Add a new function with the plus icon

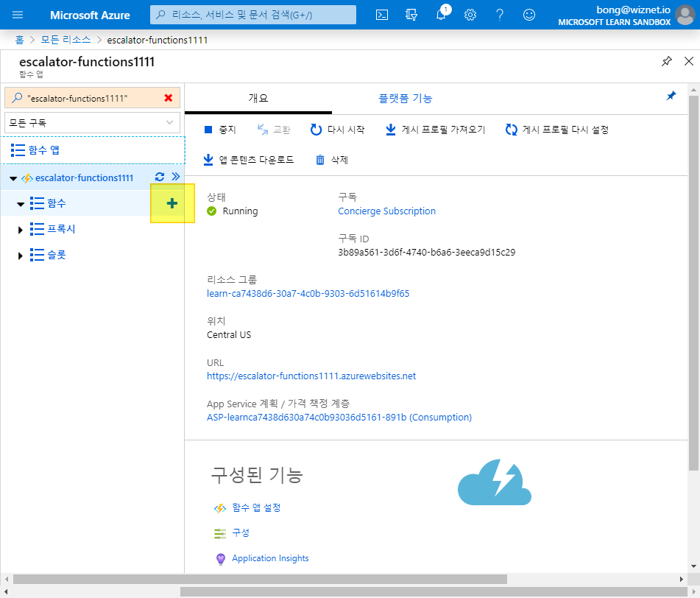[x=172, y=203]
